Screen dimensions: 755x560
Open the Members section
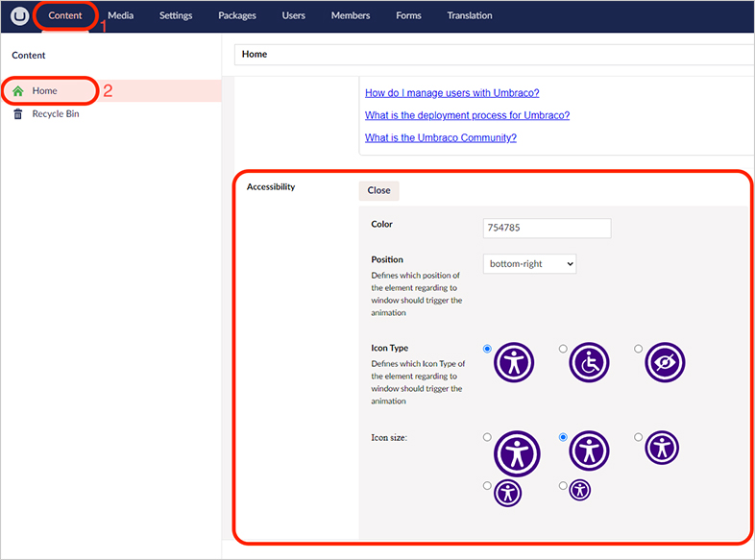[351, 16]
